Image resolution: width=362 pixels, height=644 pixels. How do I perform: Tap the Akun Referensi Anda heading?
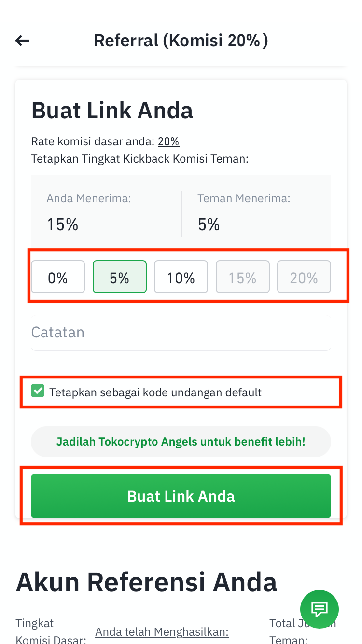146,582
